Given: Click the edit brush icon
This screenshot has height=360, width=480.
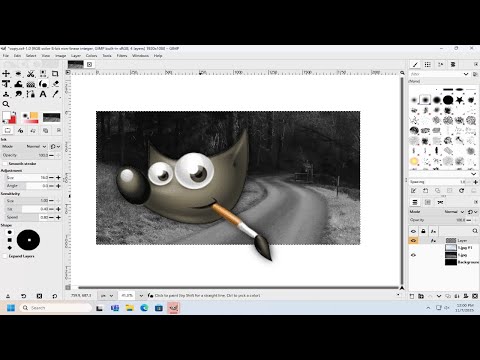Looking at the screenshot, I should (x=414, y=191).
